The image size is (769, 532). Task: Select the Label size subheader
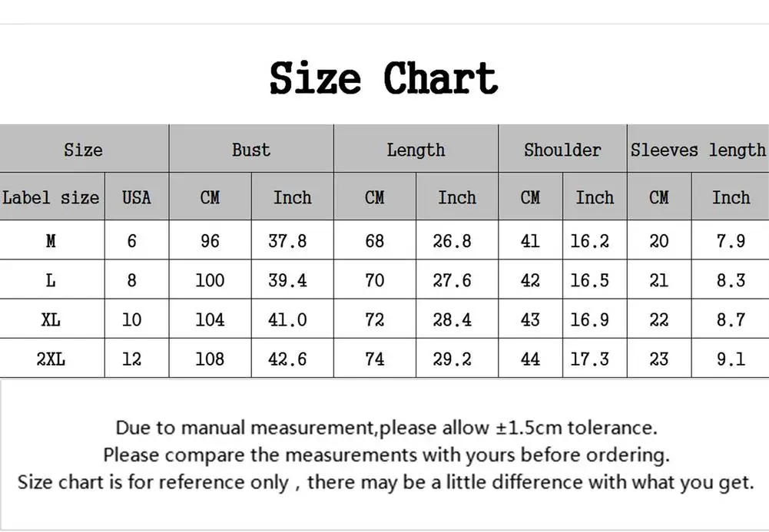pos(51,197)
